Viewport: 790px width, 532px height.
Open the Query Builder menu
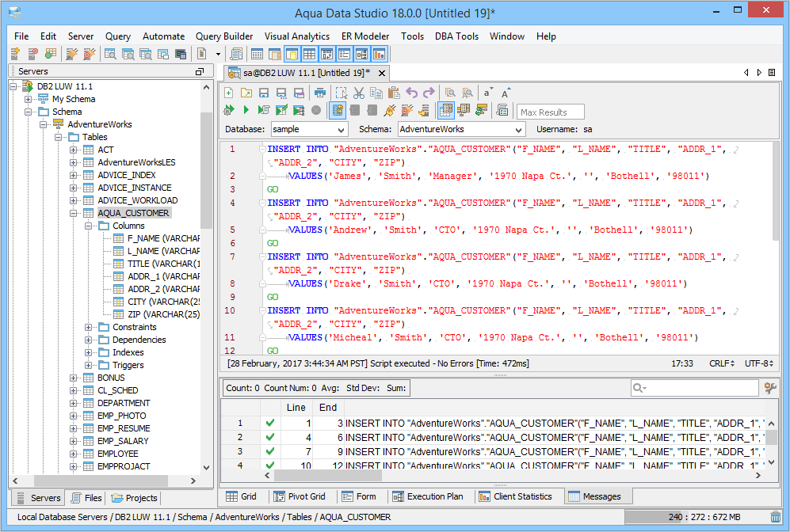coord(224,36)
